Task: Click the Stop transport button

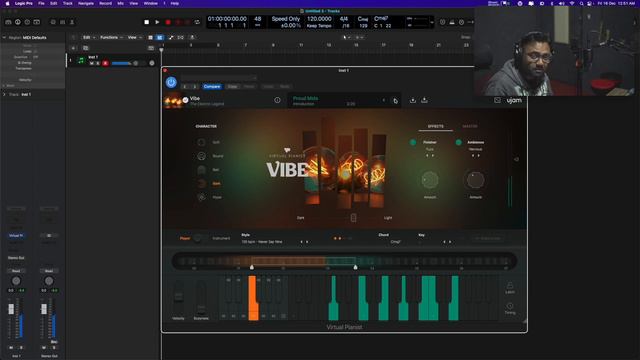Action: click(147, 22)
